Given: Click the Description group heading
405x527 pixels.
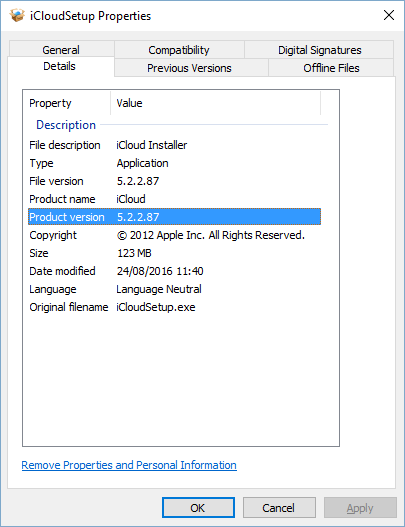Looking at the screenshot, I should click(x=66, y=125).
